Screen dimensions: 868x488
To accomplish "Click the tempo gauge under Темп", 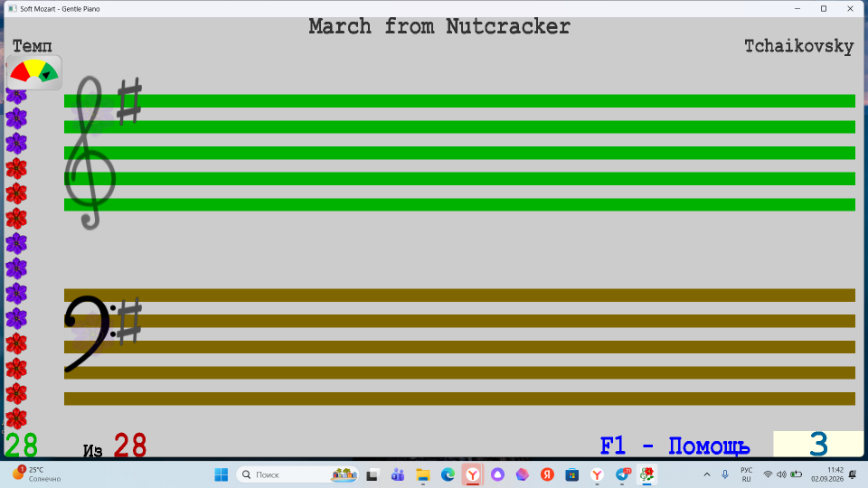I will (x=34, y=72).
